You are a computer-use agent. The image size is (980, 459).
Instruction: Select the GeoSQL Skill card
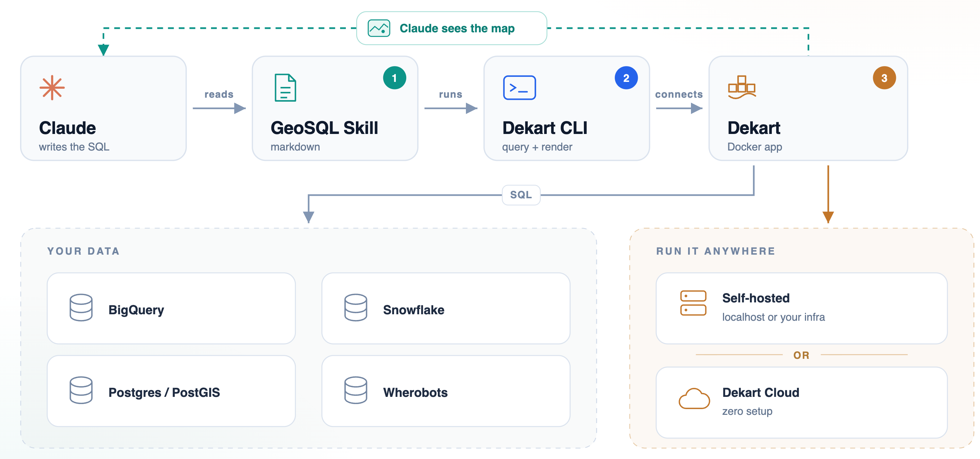coord(335,108)
